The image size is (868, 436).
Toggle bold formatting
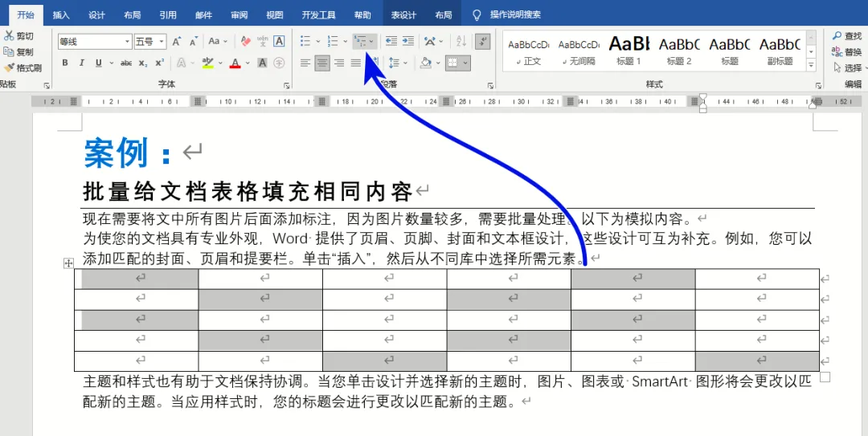65,63
